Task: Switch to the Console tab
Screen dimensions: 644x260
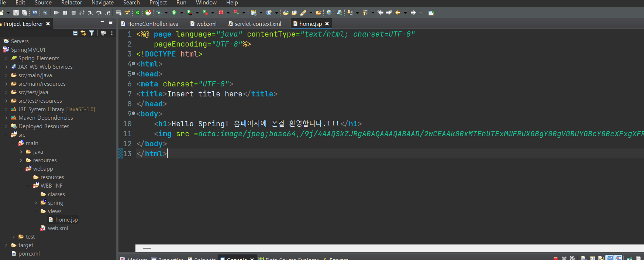Action: [237, 258]
